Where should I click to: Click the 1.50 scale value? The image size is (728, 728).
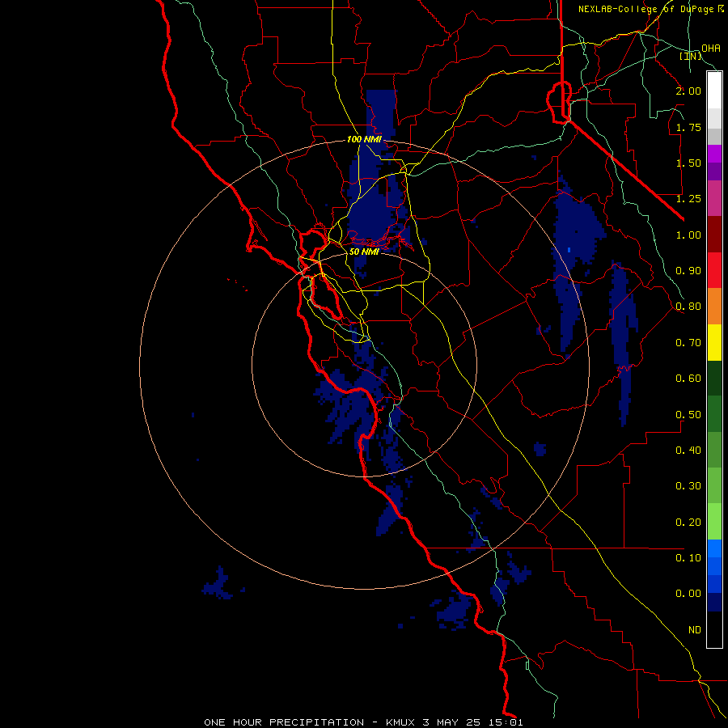tap(688, 163)
